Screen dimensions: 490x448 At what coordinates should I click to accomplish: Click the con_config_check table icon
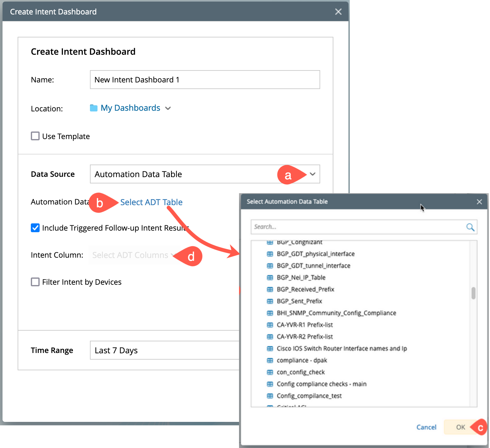point(270,372)
